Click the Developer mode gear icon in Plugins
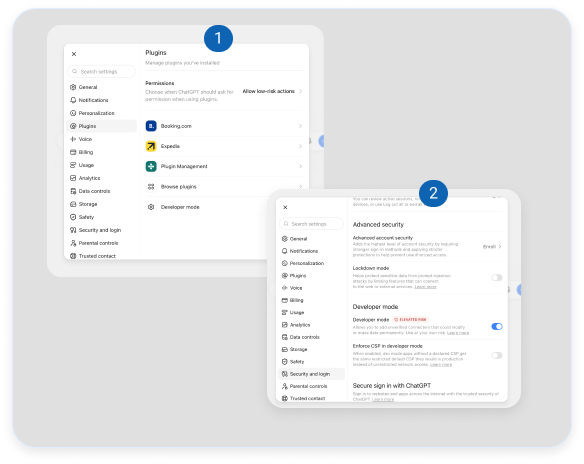This screenshot has height=464, width=584. pos(151,207)
